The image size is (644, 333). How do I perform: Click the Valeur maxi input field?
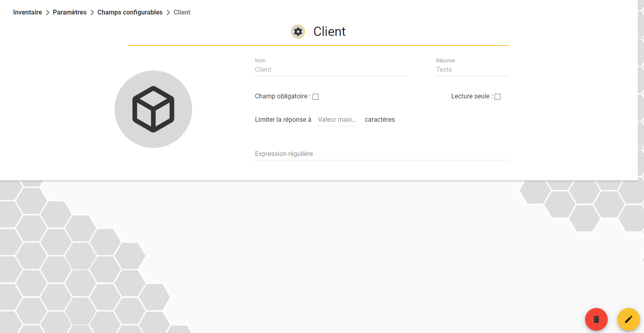click(x=337, y=120)
